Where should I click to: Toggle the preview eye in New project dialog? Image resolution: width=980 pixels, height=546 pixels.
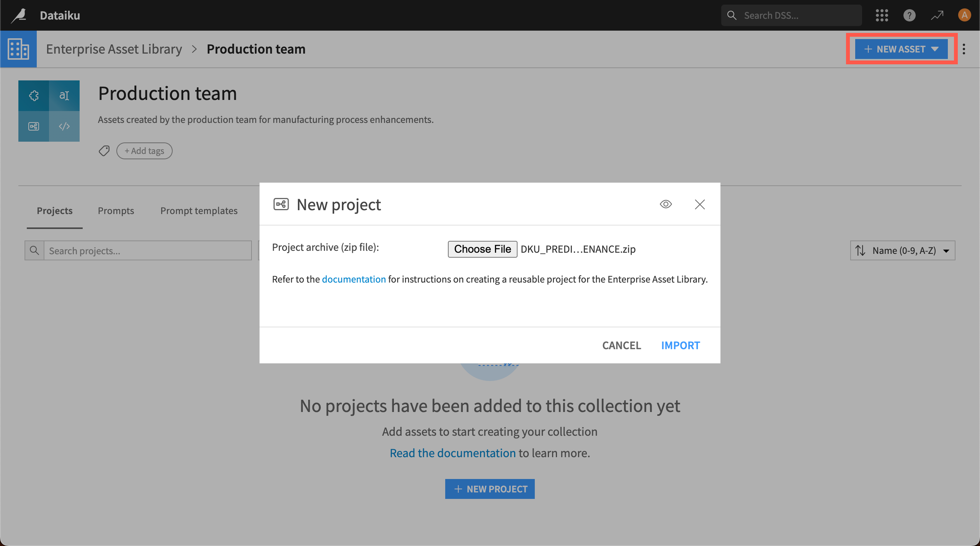click(666, 204)
